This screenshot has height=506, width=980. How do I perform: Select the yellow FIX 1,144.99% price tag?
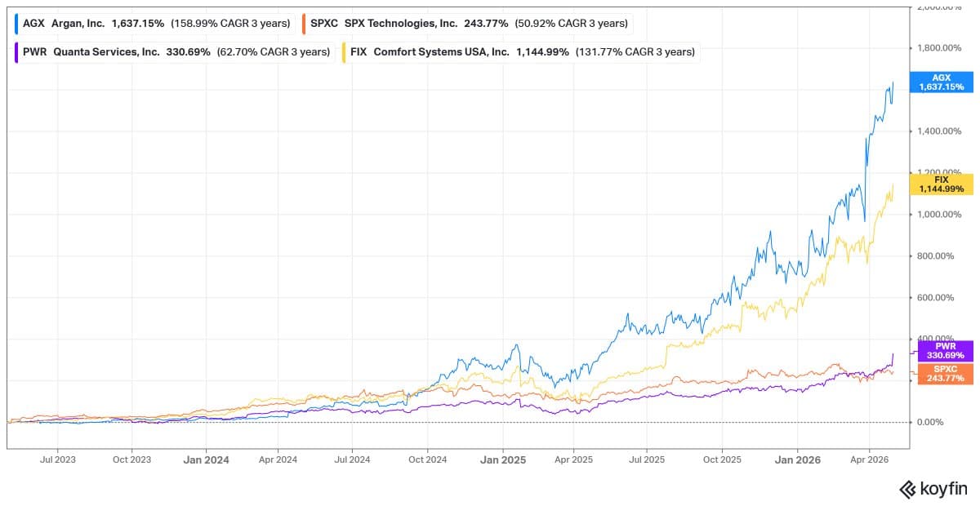pyautogui.click(x=942, y=184)
